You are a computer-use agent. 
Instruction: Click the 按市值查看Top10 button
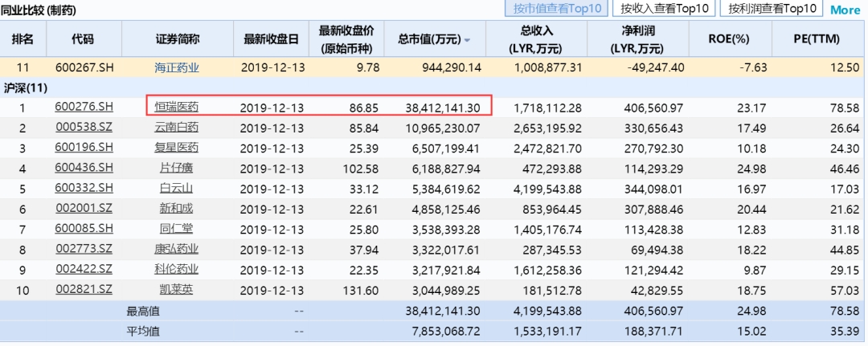coord(556,9)
